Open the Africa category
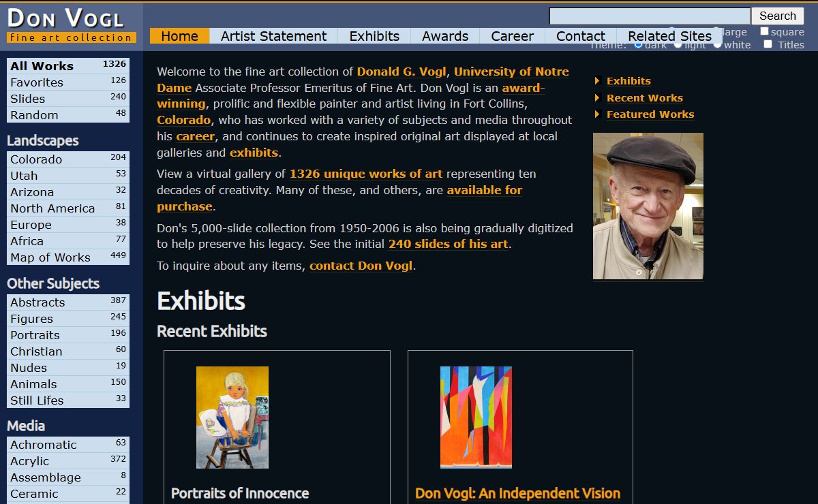Screen dimensions: 818x504 [68, 241]
